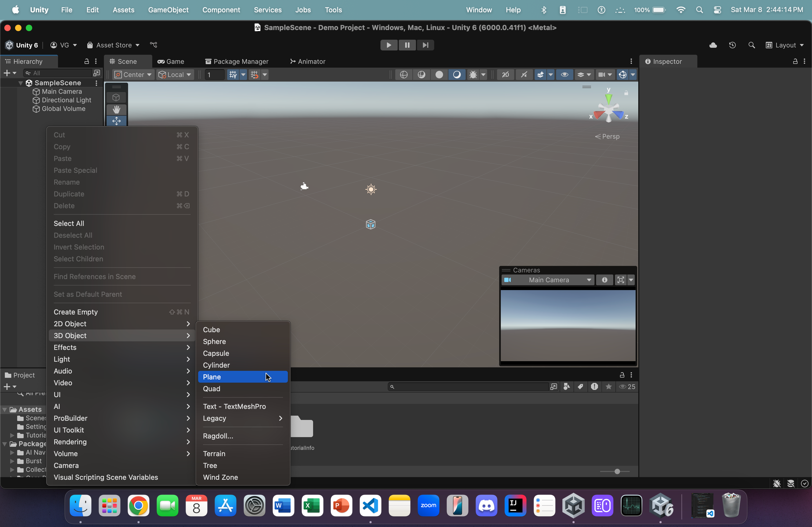The width and height of the screenshot is (812, 527).
Task: Open the Layout dropdown
Action: pyautogui.click(x=785, y=45)
